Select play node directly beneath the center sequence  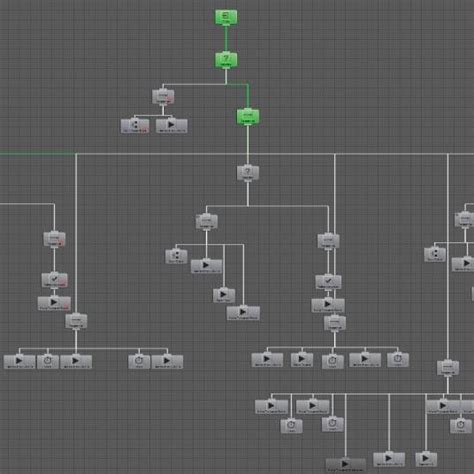click(206, 266)
